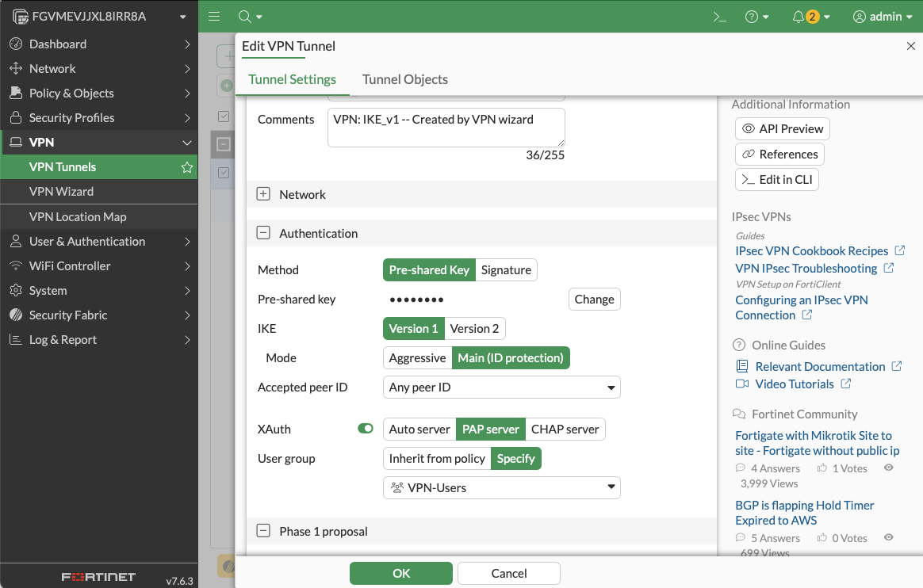Switch to Tunnel Objects tab

(405, 79)
